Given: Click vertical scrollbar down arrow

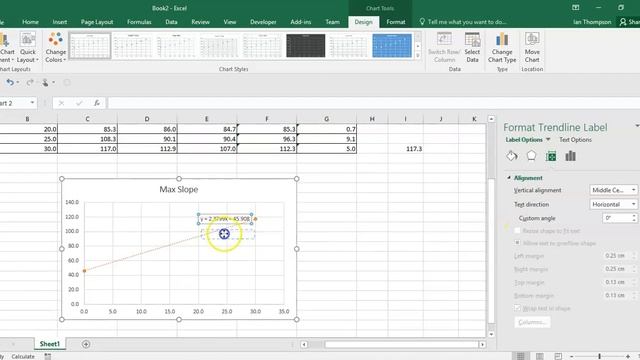Looking at the screenshot, I should coord(491,334).
